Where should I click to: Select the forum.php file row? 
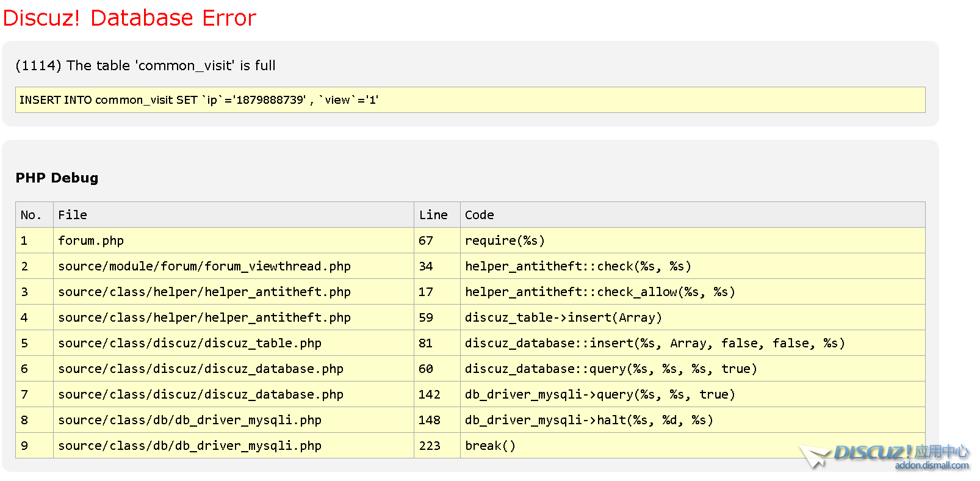(x=91, y=240)
